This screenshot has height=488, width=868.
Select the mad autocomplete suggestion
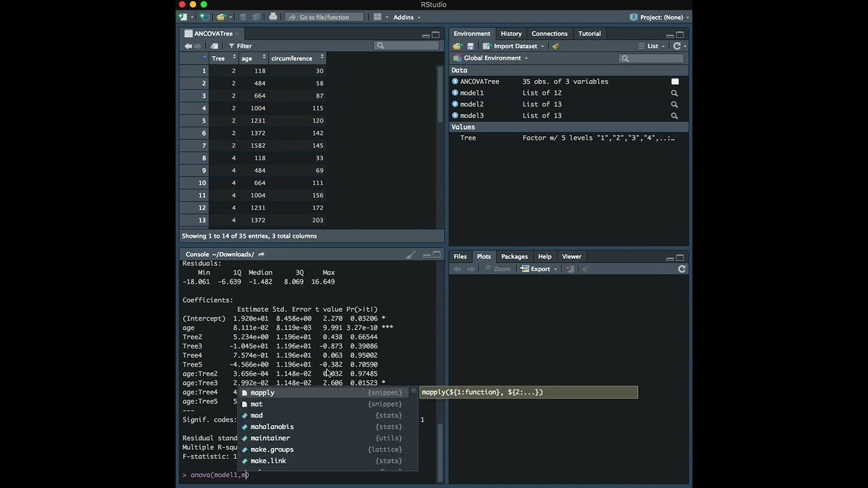coord(322,415)
